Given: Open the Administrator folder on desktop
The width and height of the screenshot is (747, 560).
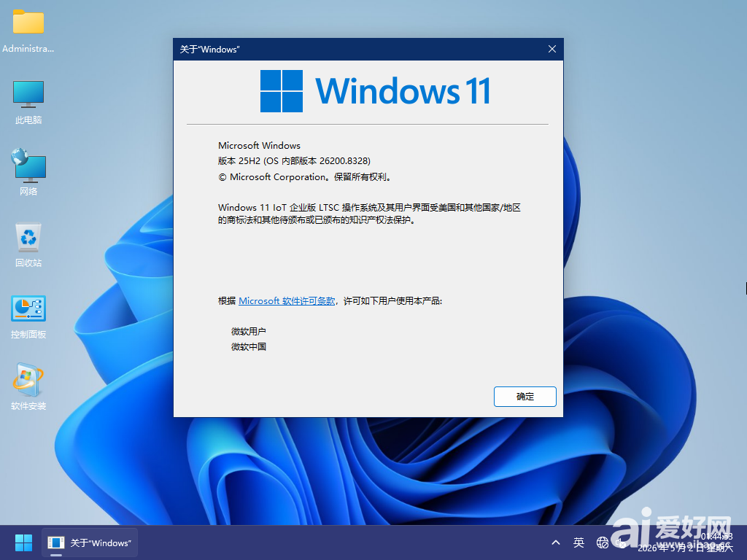Looking at the screenshot, I should 28,29.
